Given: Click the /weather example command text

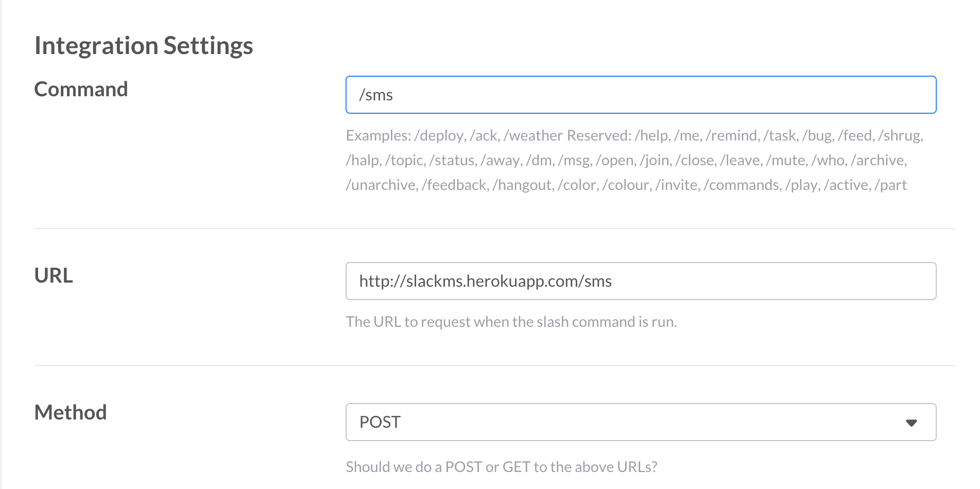Looking at the screenshot, I should click(x=533, y=135).
